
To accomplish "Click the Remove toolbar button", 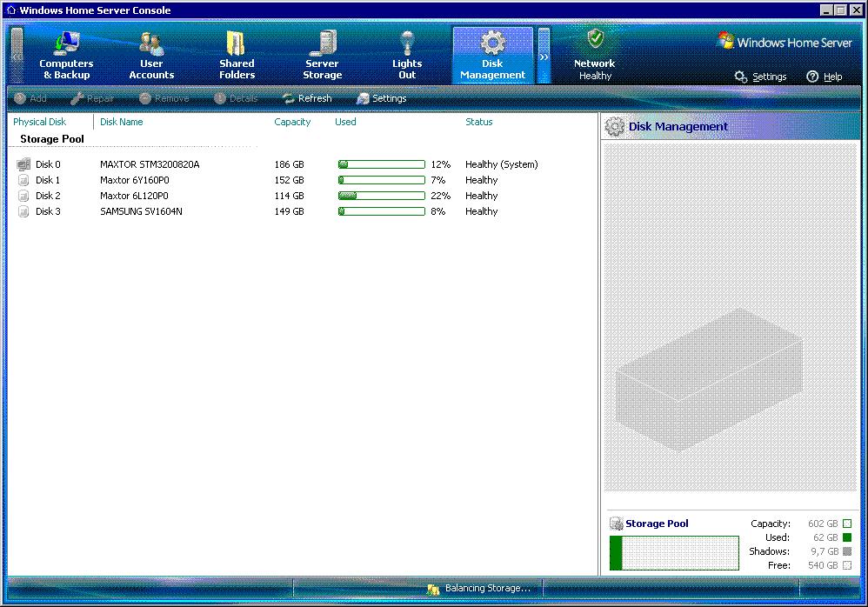I will point(164,98).
